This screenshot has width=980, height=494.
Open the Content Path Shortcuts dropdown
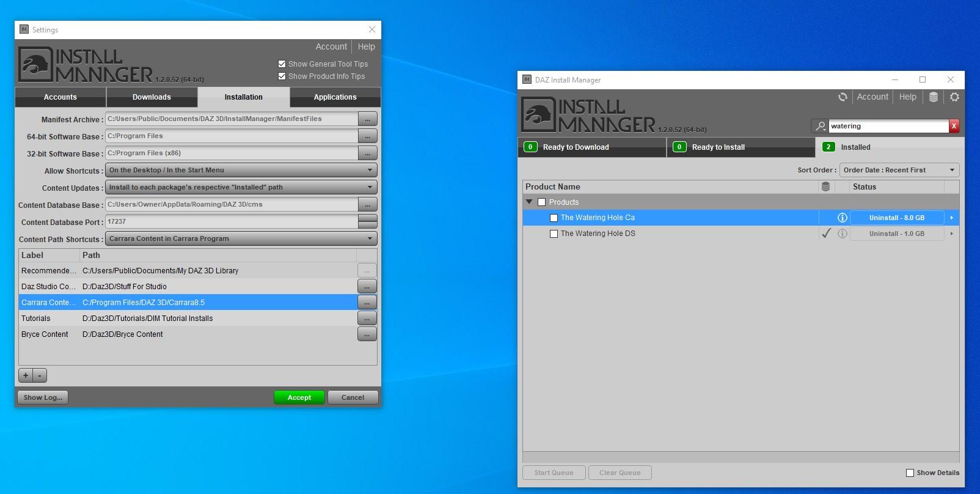click(241, 238)
